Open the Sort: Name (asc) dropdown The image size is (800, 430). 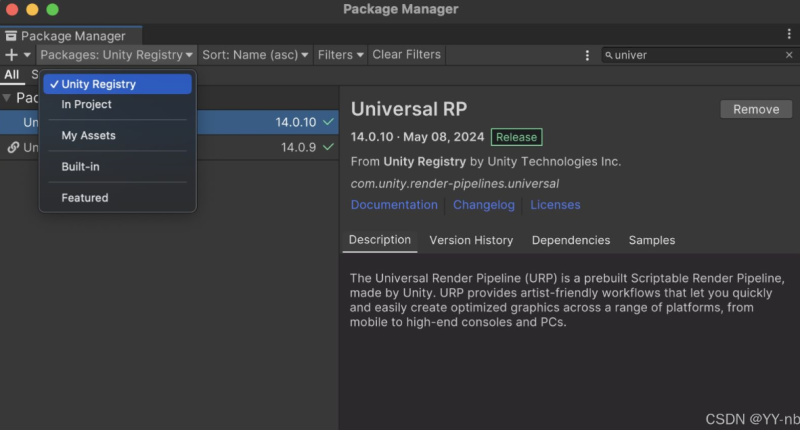click(x=255, y=55)
